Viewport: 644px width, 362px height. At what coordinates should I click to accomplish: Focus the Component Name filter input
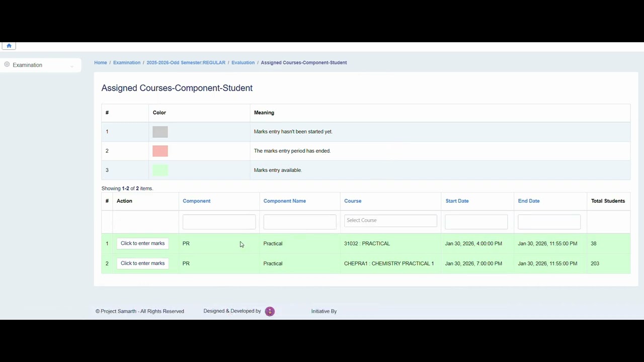click(x=300, y=222)
